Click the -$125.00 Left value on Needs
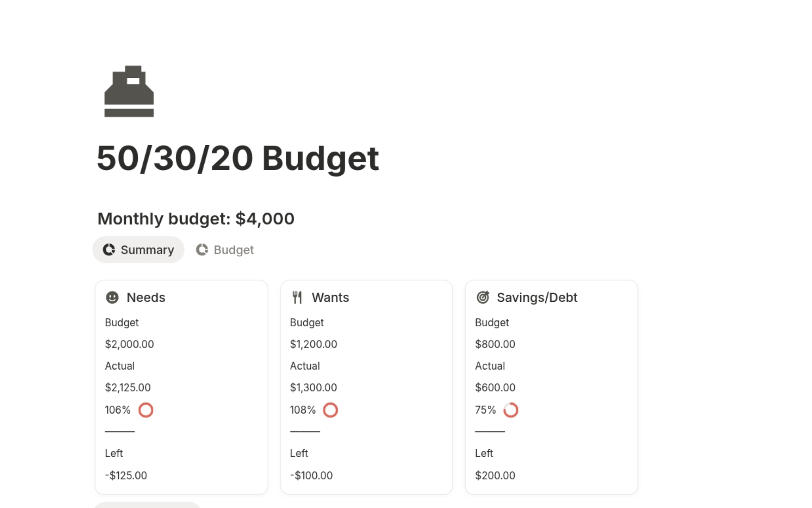The image size is (812, 508). tap(126, 475)
